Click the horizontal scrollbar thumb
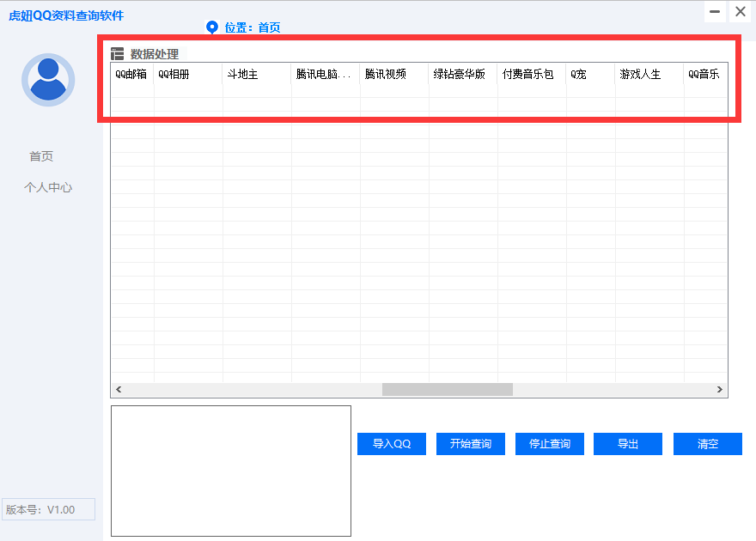 point(448,389)
